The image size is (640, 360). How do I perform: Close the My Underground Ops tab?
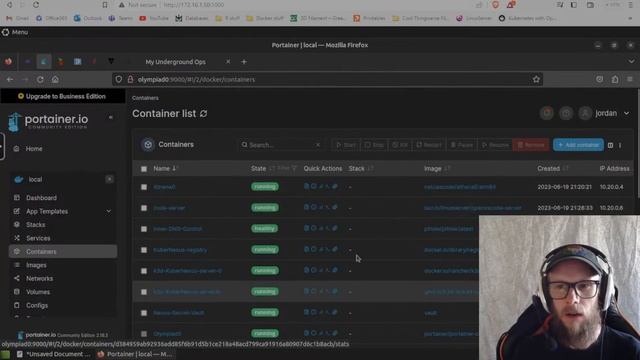[228, 62]
